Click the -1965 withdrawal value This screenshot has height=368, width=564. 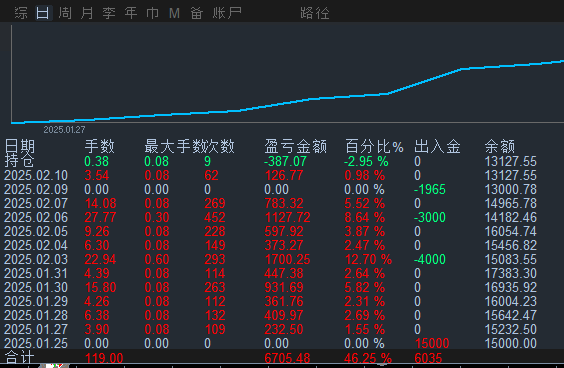430,190
